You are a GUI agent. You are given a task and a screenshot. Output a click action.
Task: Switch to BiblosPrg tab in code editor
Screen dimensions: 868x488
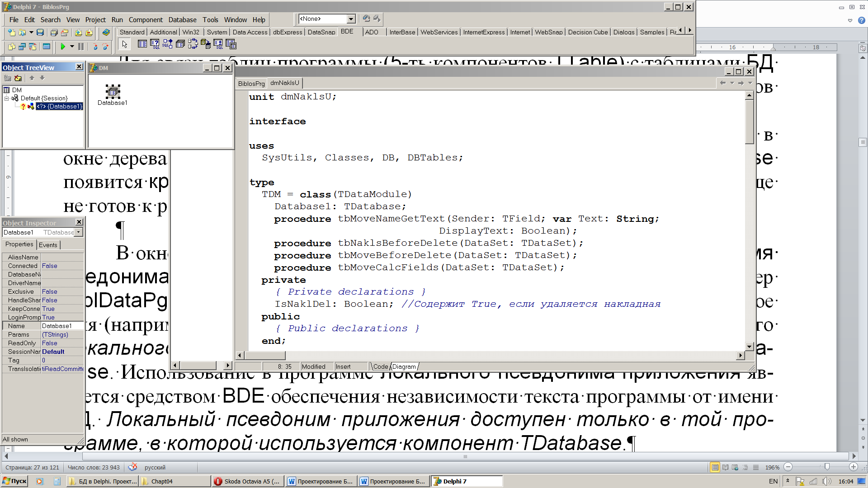tap(251, 84)
